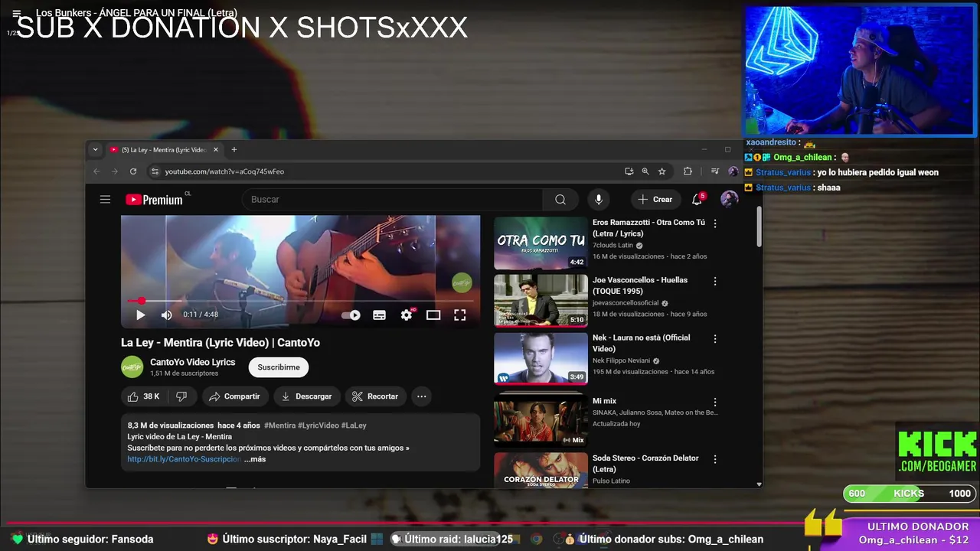980x551 pixels.
Task: Click the Recortar clip button
Action: click(x=375, y=396)
